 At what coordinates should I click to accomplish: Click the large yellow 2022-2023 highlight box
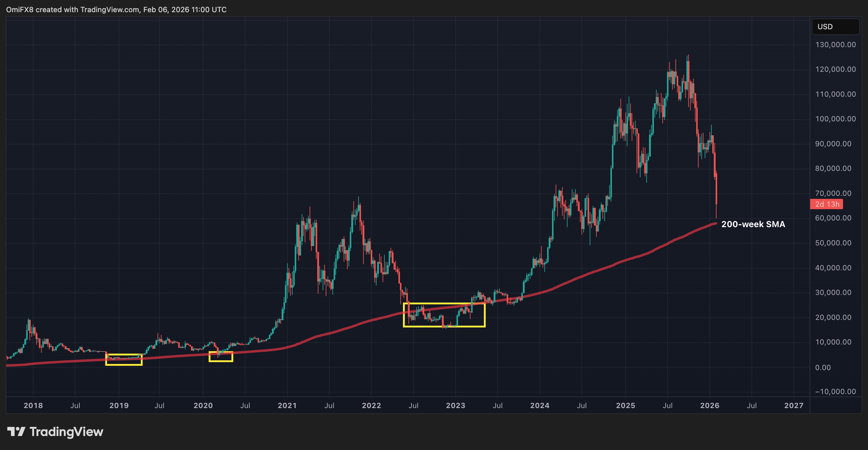coord(444,315)
